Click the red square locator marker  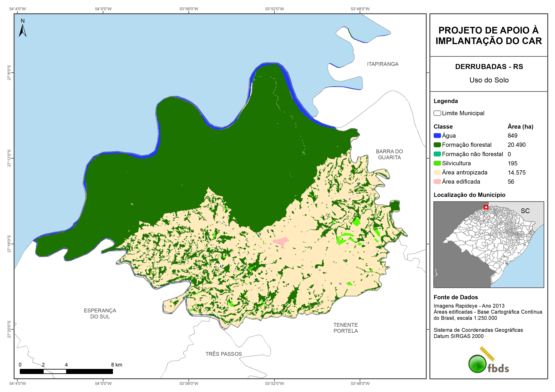[486, 207]
